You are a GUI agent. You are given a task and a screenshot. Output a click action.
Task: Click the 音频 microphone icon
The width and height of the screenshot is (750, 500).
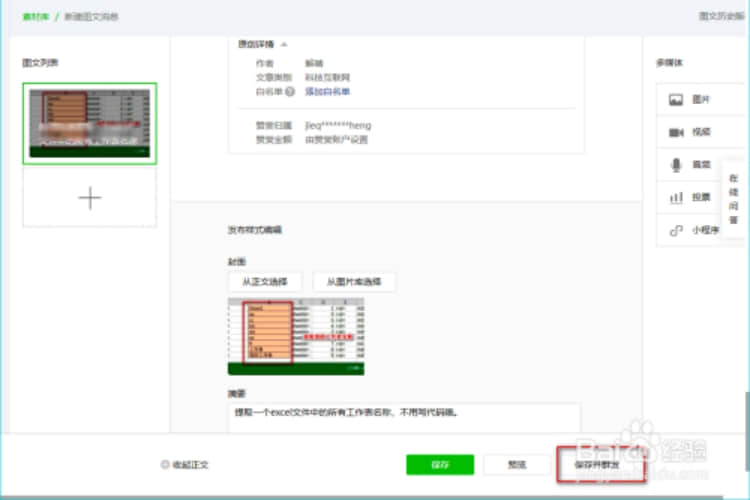(675, 164)
